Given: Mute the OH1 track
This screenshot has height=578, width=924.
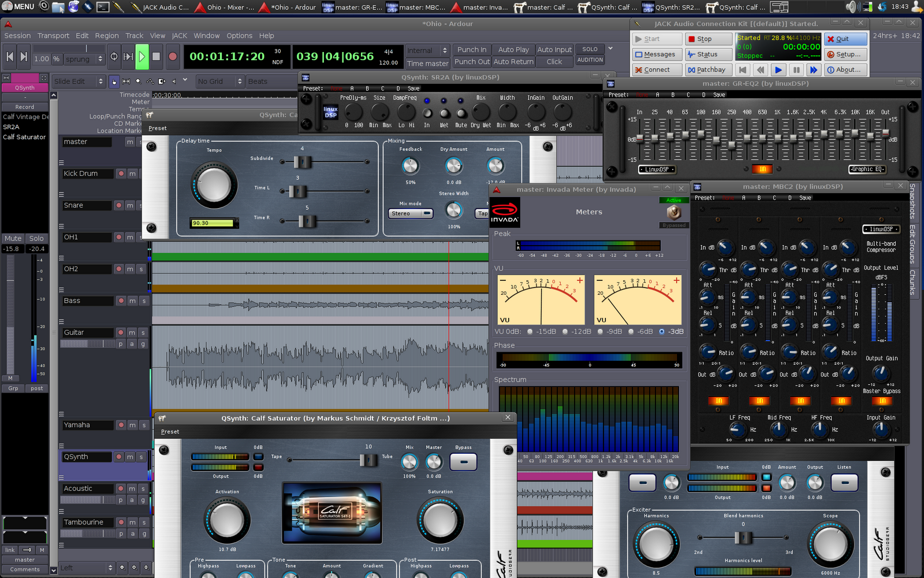Looking at the screenshot, I should pyautogui.click(x=132, y=237).
